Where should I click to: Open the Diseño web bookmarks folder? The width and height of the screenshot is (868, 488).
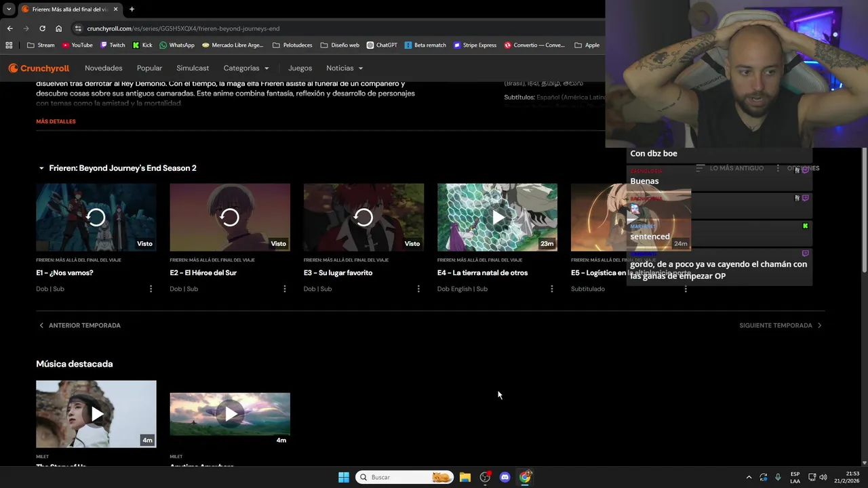339,45
